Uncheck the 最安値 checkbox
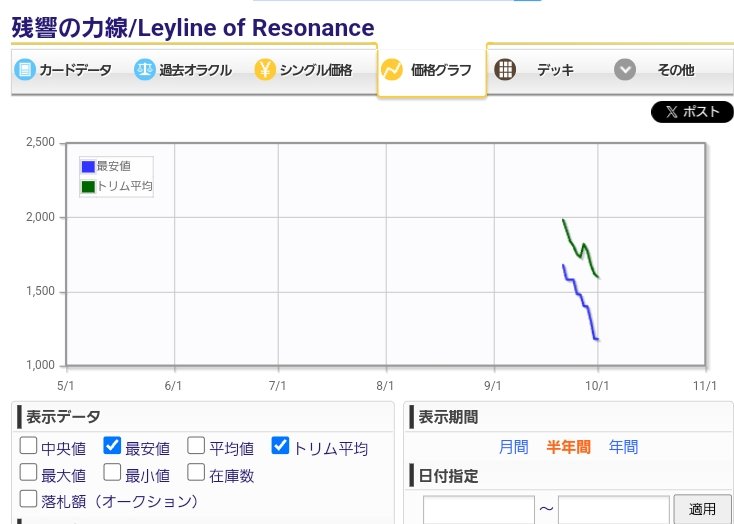 click(113, 446)
